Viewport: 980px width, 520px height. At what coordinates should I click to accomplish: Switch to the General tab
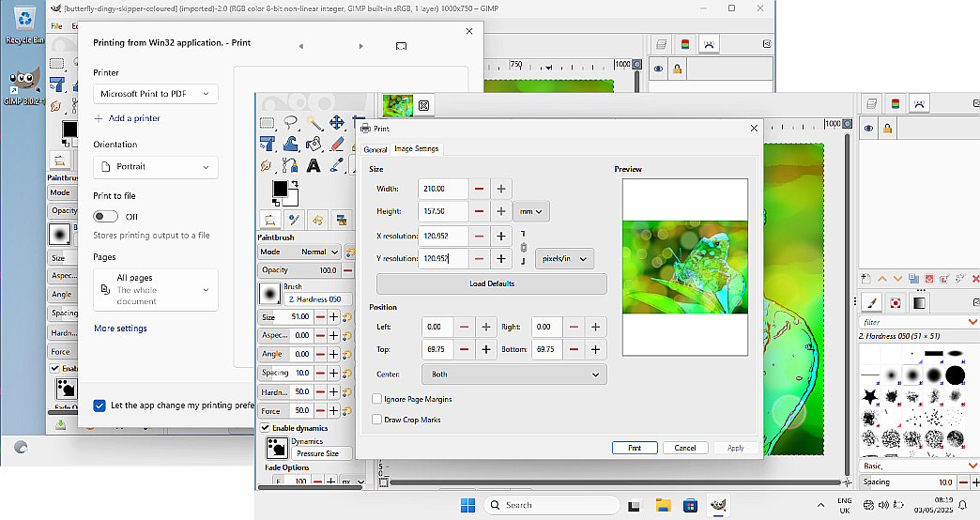tap(375, 149)
